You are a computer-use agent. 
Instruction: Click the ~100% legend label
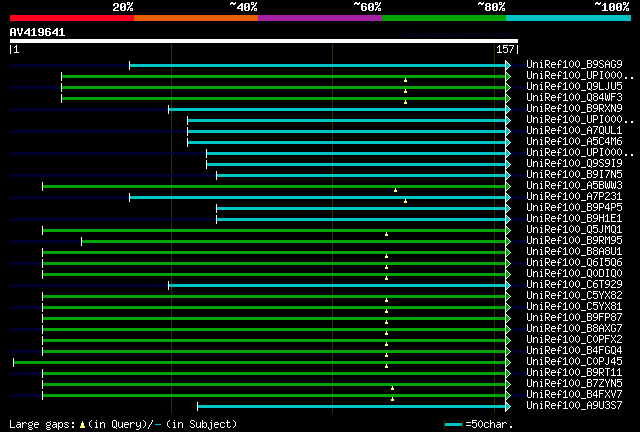point(611,7)
